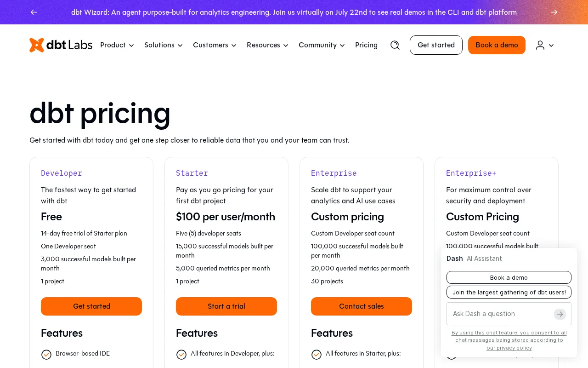Open the site search magnifier icon
Screen dimensions: 588x368
click(x=395, y=45)
